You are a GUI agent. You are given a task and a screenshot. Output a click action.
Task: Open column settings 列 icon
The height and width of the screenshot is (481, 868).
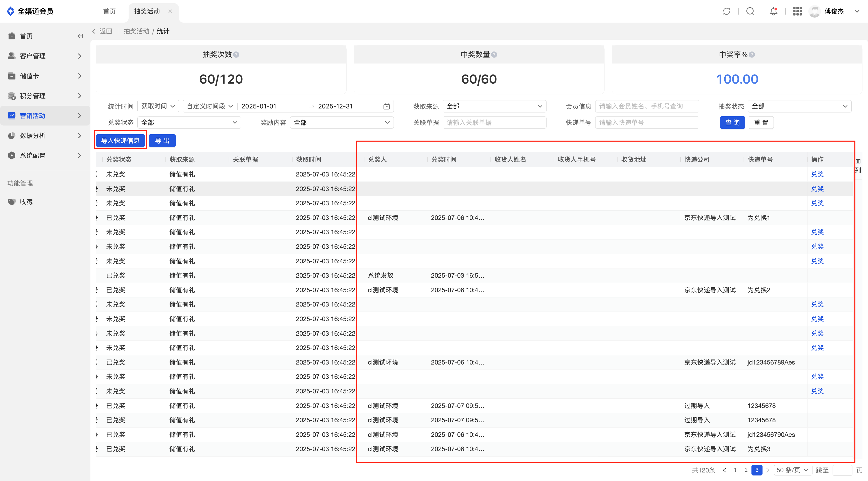pyautogui.click(x=858, y=166)
